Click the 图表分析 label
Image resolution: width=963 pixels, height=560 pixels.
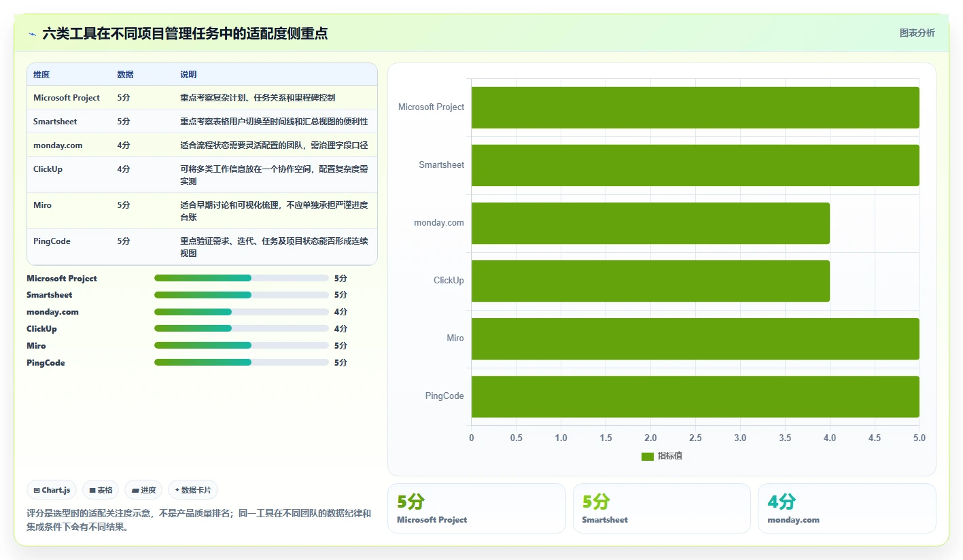click(x=917, y=33)
